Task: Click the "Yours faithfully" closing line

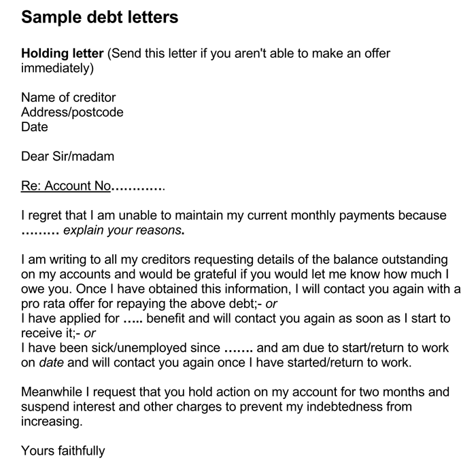Action: click(63, 451)
